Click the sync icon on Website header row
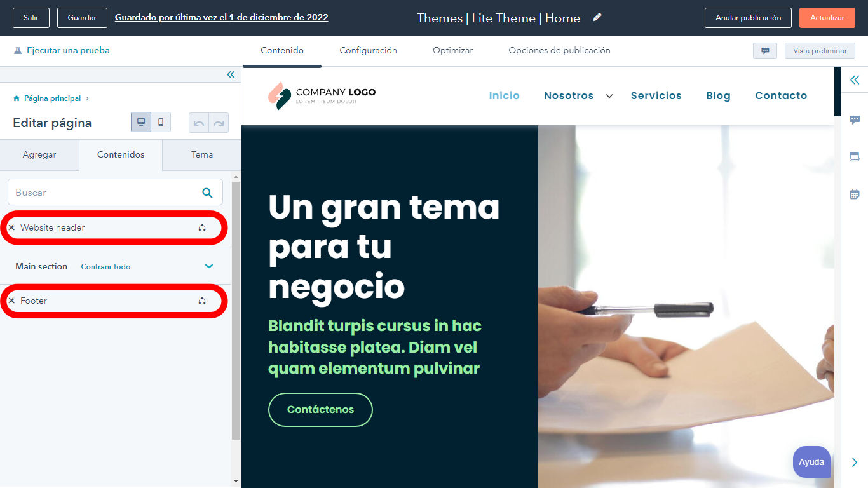The width and height of the screenshot is (868, 488). click(202, 227)
